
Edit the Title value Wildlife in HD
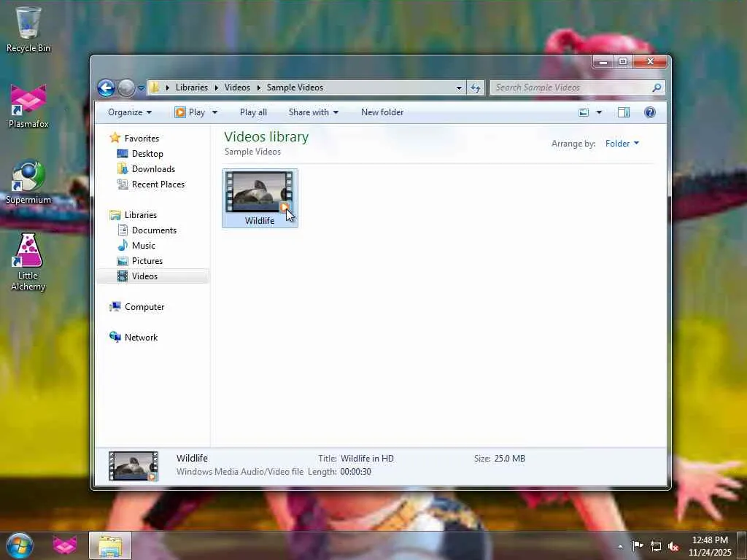point(367,459)
